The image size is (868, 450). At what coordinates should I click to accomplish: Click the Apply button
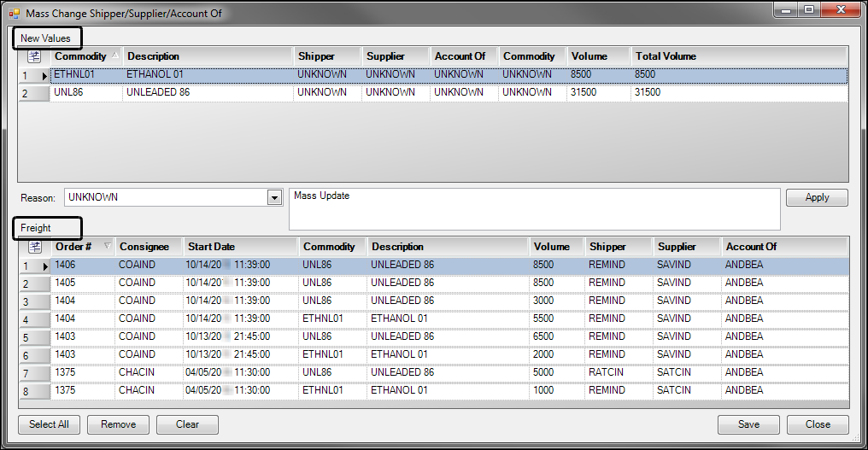coord(817,197)
